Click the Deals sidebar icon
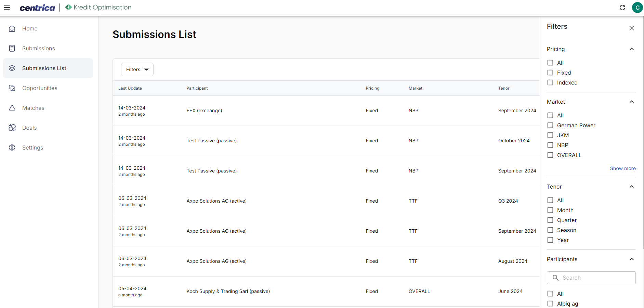The image size is (644, 308). [x=12, y=128]
